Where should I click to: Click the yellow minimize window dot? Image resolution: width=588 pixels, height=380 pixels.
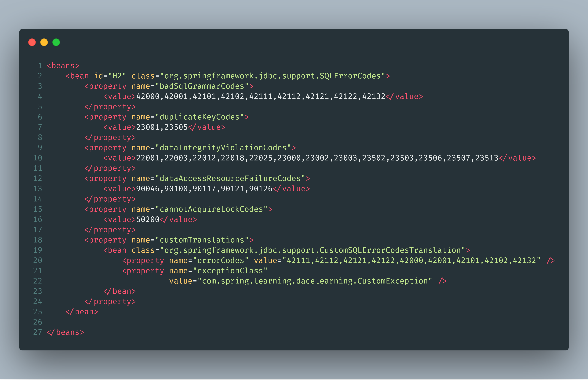click(x=44, y=42)
